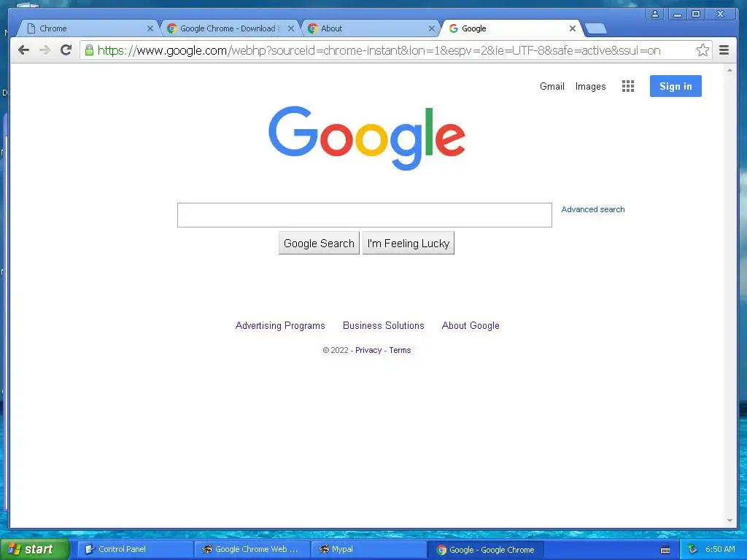Screen dimensions: 747x560
Task: Switch to Control Panel in taskbar
Action: (135, 550)
